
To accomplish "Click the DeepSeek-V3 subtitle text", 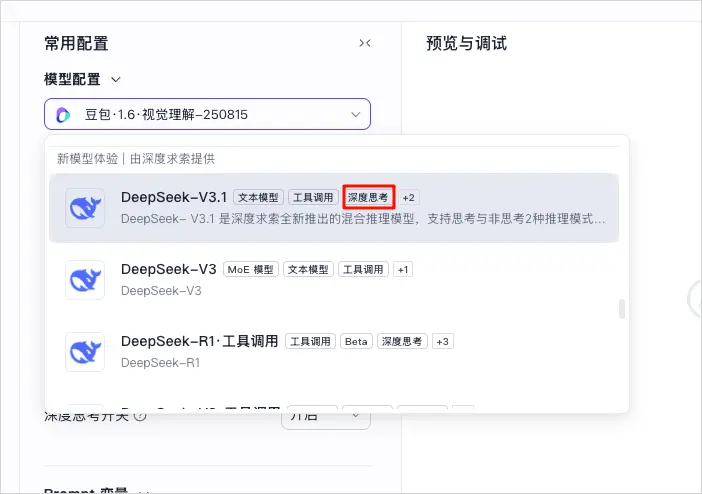I will (x=161, y=291).
